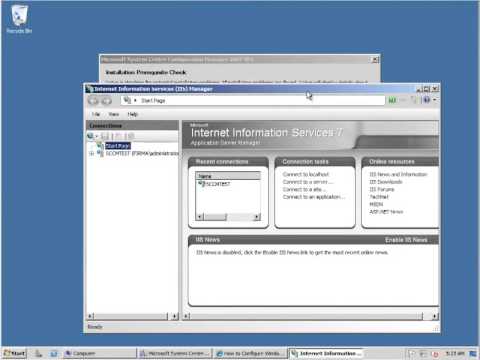Click main pane horizontal scrollbar left arrow
The height and width of the screenshot is (360, 480).
[186, 316]
